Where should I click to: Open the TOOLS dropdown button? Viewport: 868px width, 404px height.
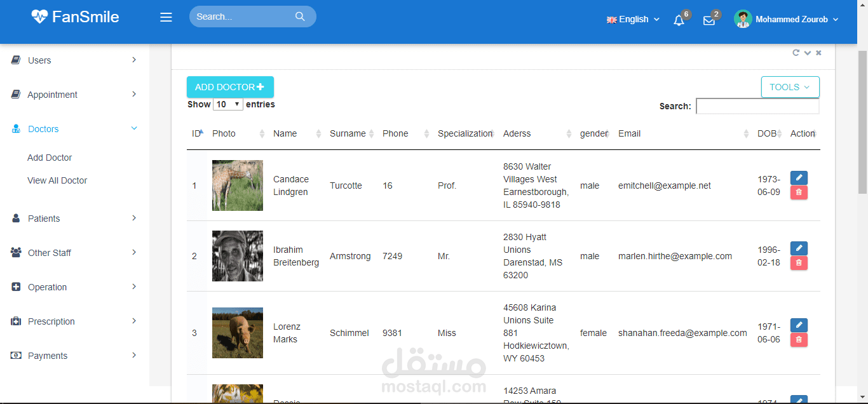click(x=790, y=87)
